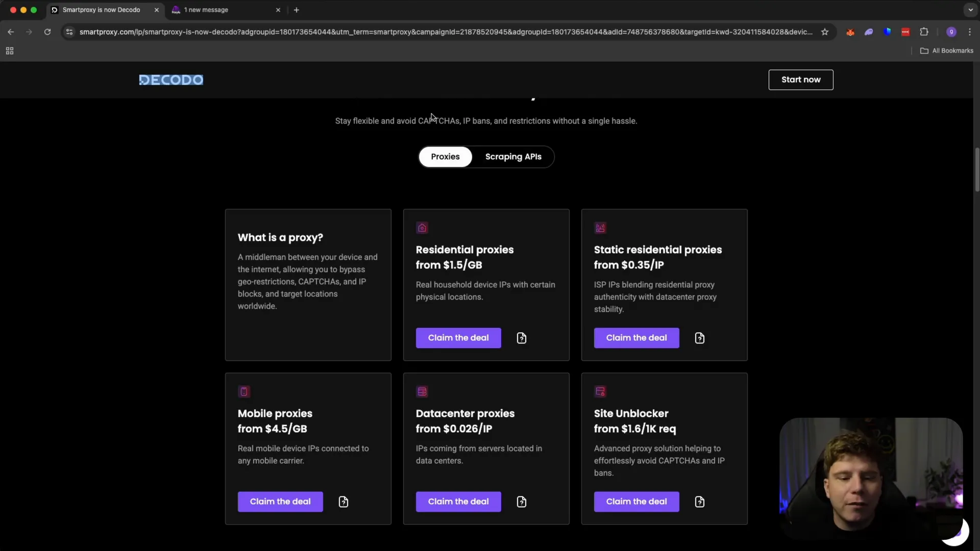The width and height of the screenshot is (980, 551).
Task: Open the apps grid in bookmarks bar
Action: tap(9, 51)
